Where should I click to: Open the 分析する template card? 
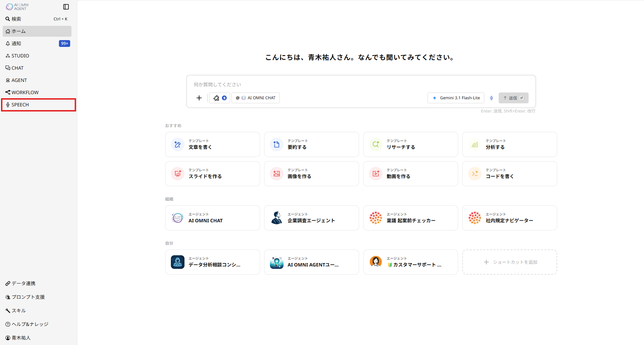coord(510,144)
